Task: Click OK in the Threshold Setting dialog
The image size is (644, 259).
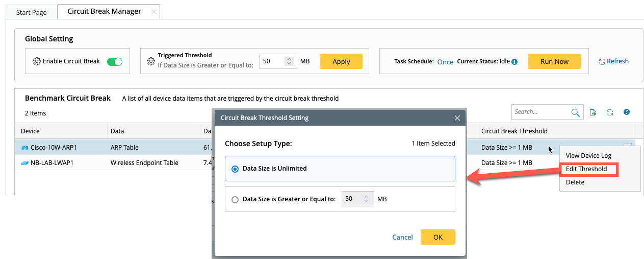Action: point(437,237)
